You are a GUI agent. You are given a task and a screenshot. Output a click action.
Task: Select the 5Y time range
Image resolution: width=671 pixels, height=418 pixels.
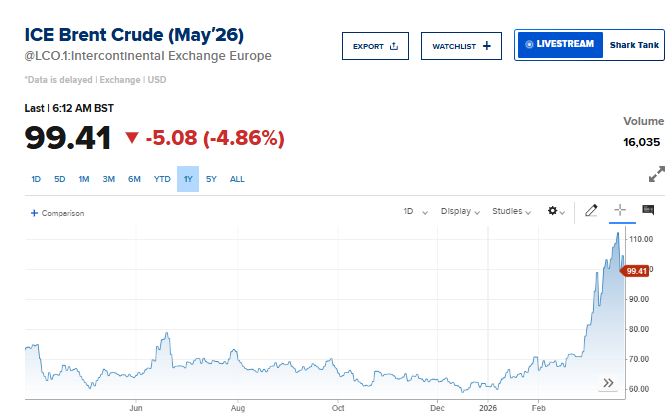[212, 179]
